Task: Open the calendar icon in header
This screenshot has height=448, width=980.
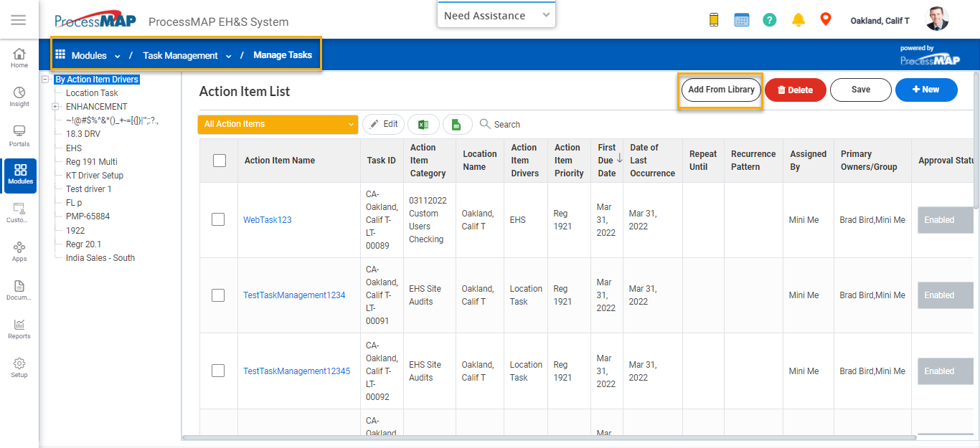Action: pos(742,20)
